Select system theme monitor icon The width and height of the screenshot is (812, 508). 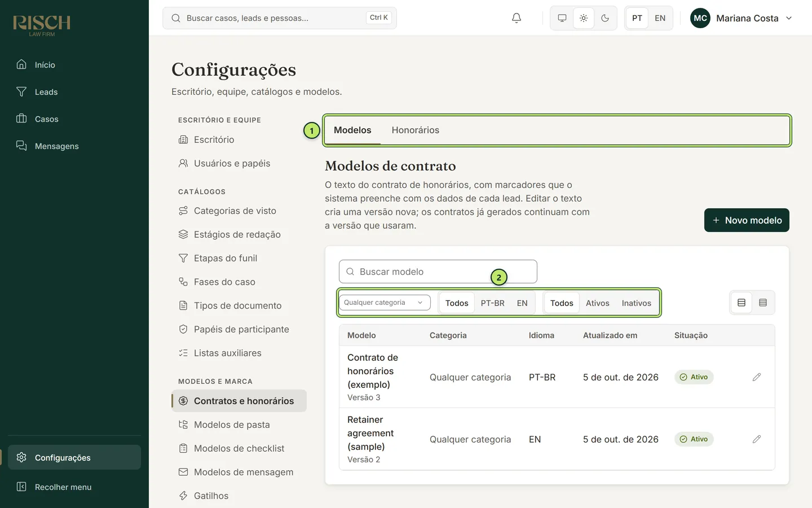pos(562,18)
